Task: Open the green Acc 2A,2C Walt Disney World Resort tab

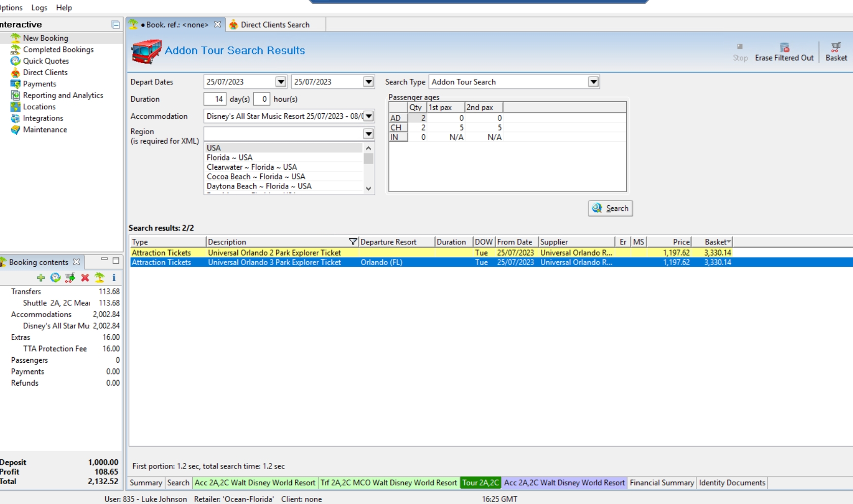Action: click(255, 483)
